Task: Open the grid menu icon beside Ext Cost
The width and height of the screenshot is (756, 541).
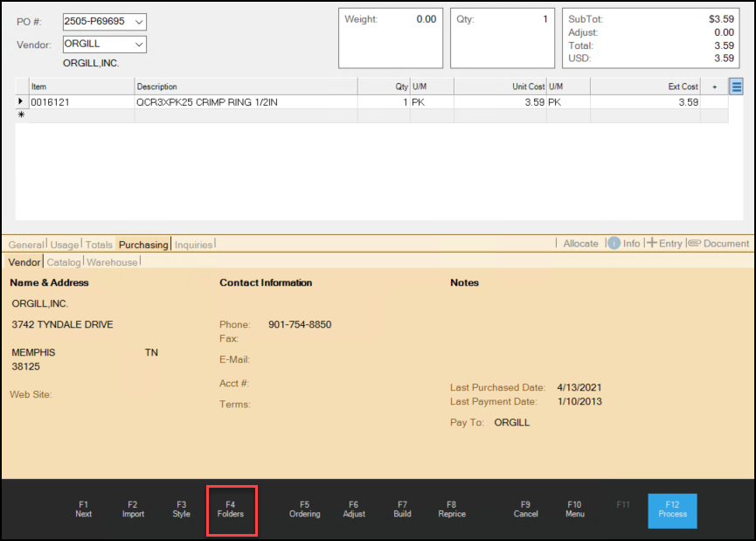Action: pos(736,87)
